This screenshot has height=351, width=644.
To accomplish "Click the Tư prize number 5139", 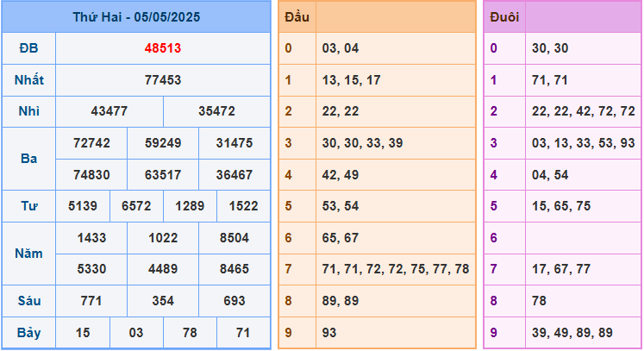I will [83, 206].
